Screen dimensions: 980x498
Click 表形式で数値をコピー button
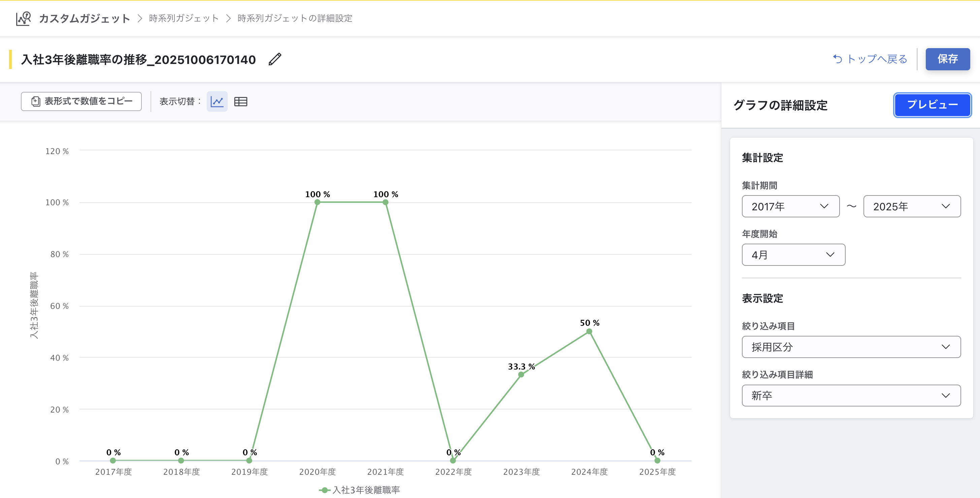tap(81, 102)
